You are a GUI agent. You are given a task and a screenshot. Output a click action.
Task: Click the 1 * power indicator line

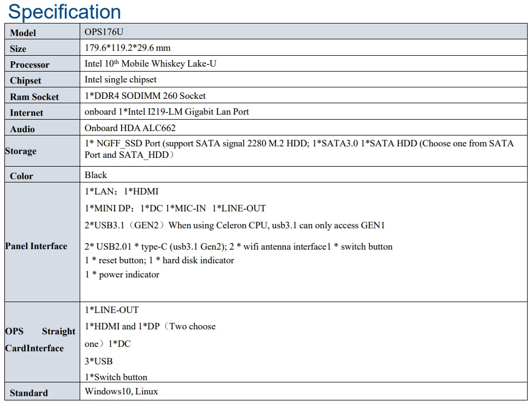tap(122, 275)
